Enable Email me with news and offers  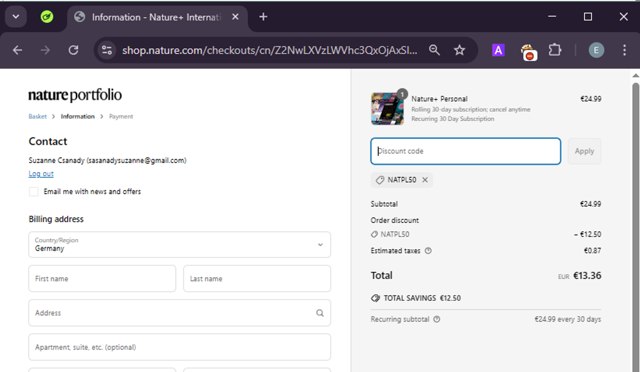pos(34,192)
